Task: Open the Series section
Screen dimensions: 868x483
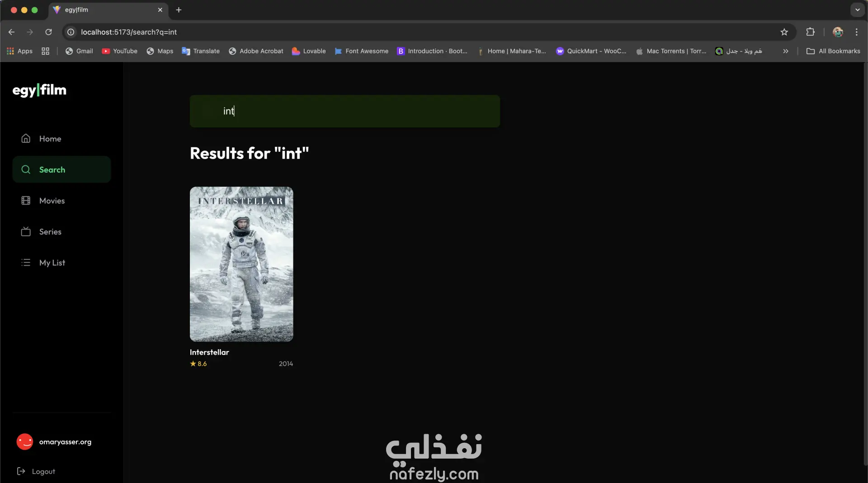Action: pyautogui.click(x=61, y=232)
